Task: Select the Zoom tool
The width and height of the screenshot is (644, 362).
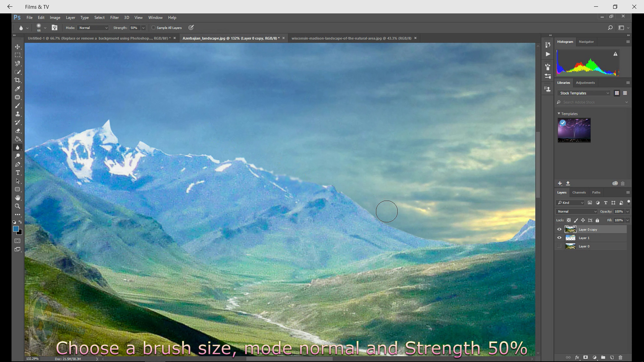Action: click(18, 206)
